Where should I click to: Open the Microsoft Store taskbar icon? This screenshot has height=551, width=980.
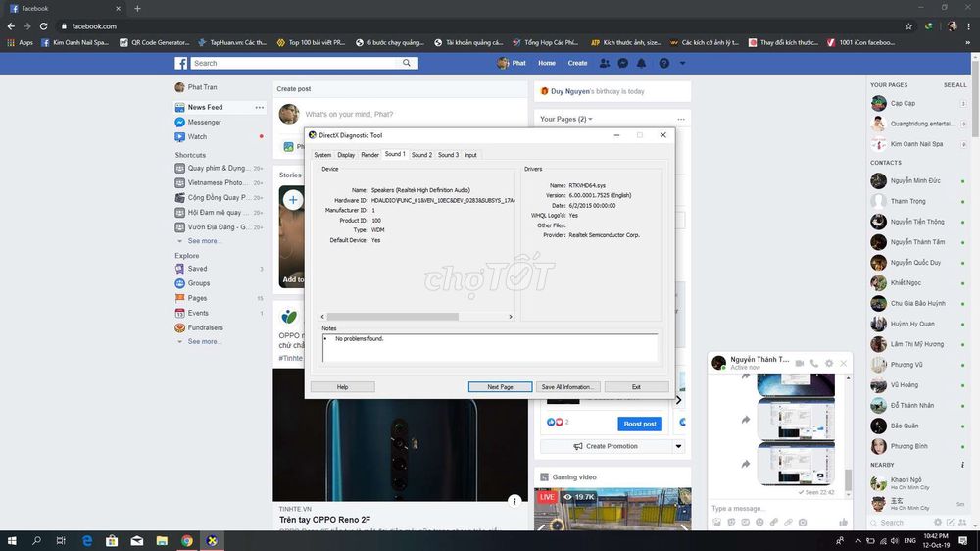pyautogui.click(x=112, y=541)
